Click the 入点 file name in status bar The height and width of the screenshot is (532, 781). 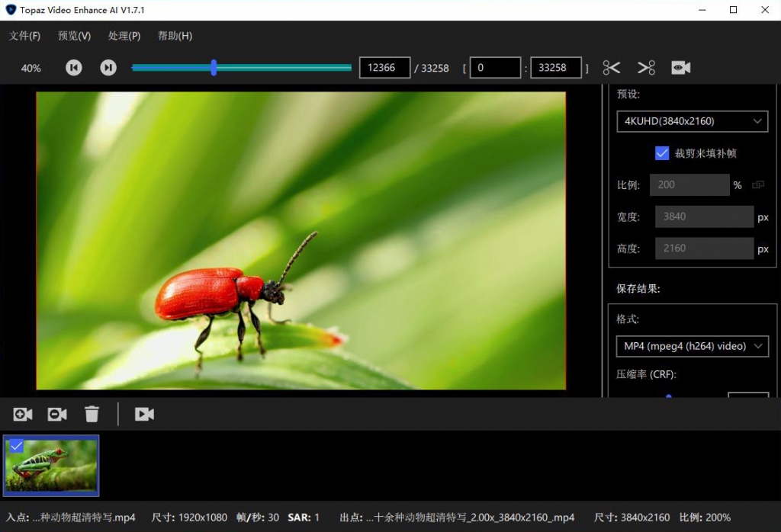tap(71, 518)
